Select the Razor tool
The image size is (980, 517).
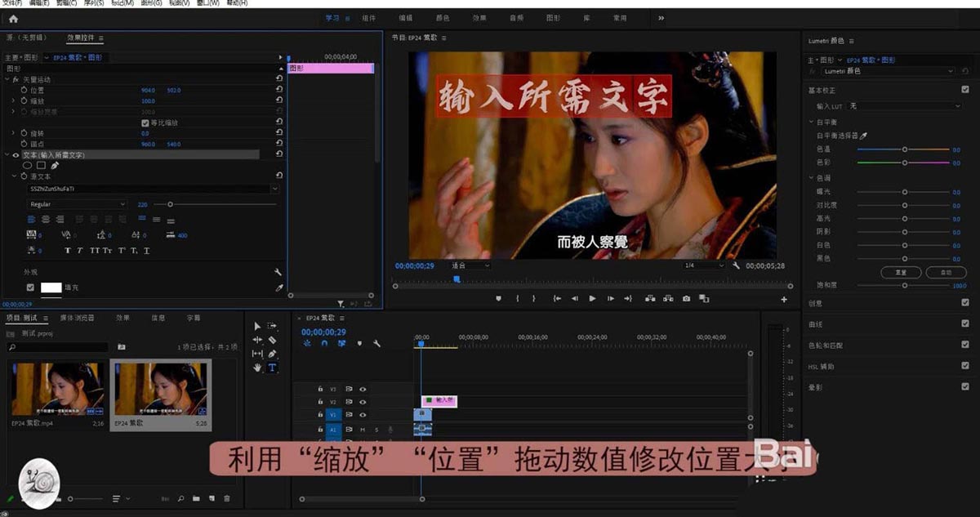click(x=273, y=340)
